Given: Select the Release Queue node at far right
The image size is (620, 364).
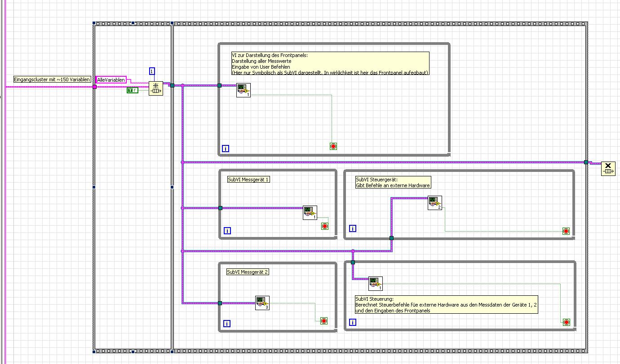Looking at the screenshot, I should [x=608, y=169].
